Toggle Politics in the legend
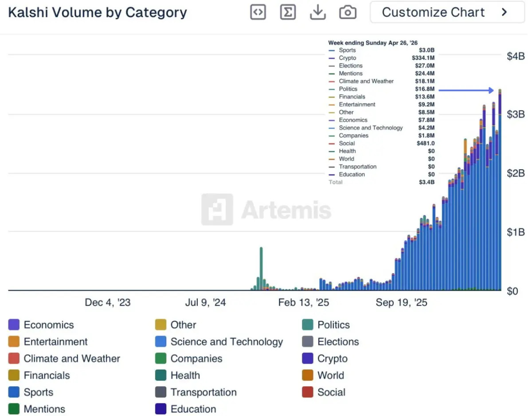This screenshot has height=416, width=532. [x=333, y=325]
